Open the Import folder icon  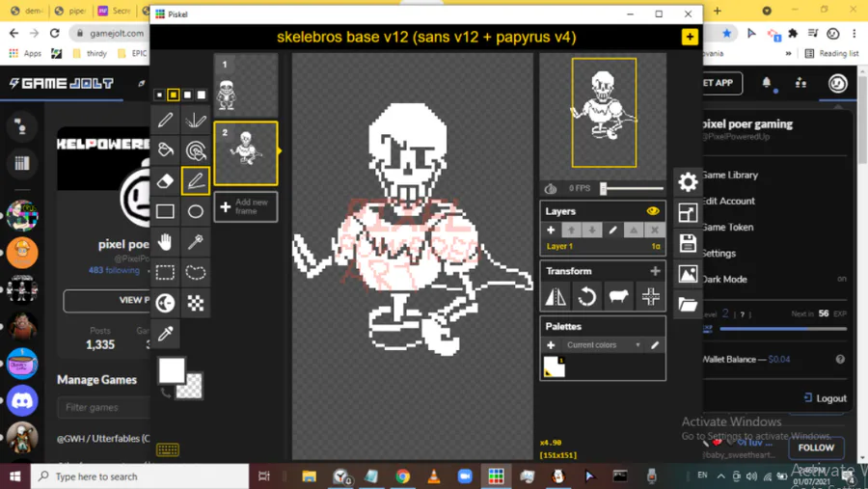(x=688, y=304)
